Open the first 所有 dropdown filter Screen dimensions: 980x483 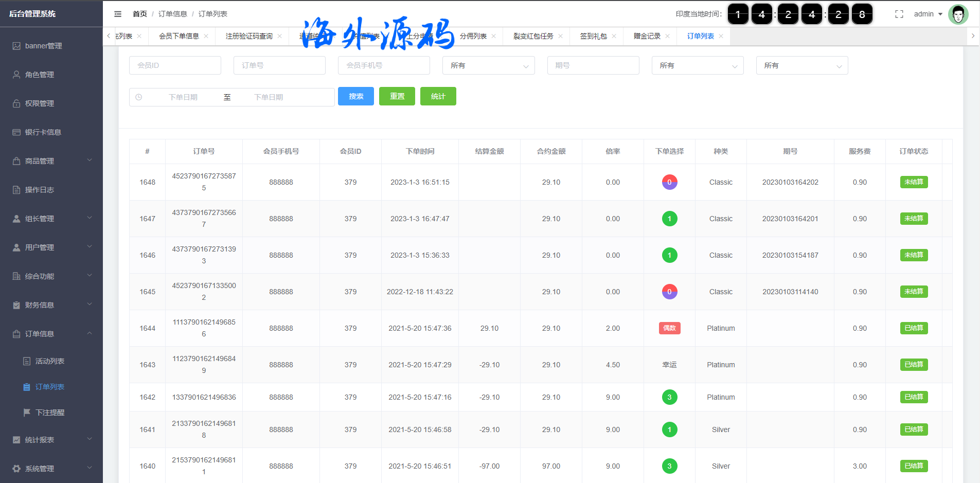488,65
